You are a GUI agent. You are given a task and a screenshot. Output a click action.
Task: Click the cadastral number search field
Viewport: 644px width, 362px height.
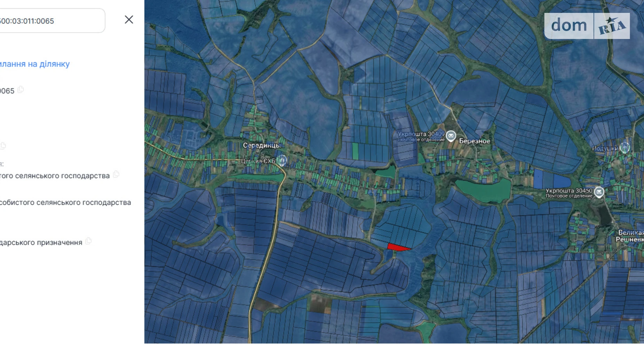(49, 21)
